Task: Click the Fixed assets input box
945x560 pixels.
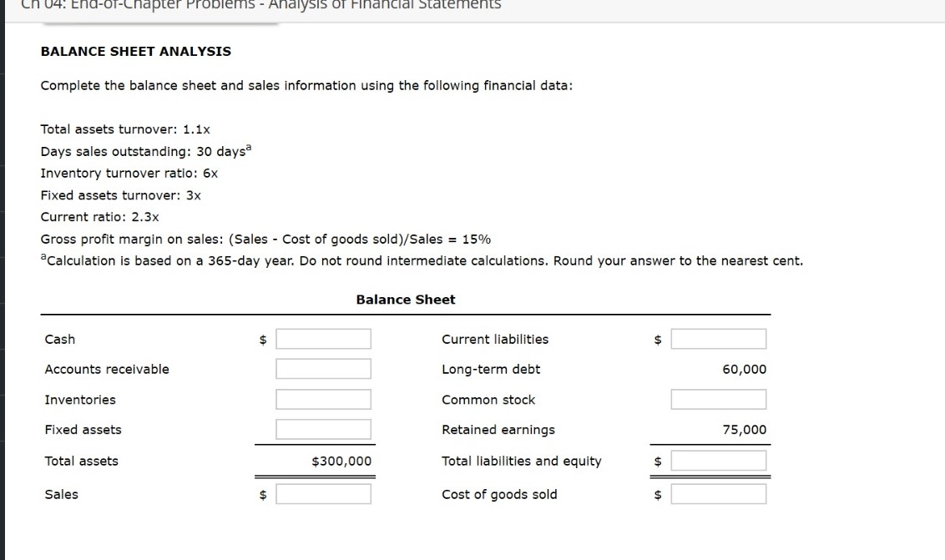Action: coord(324,428)
